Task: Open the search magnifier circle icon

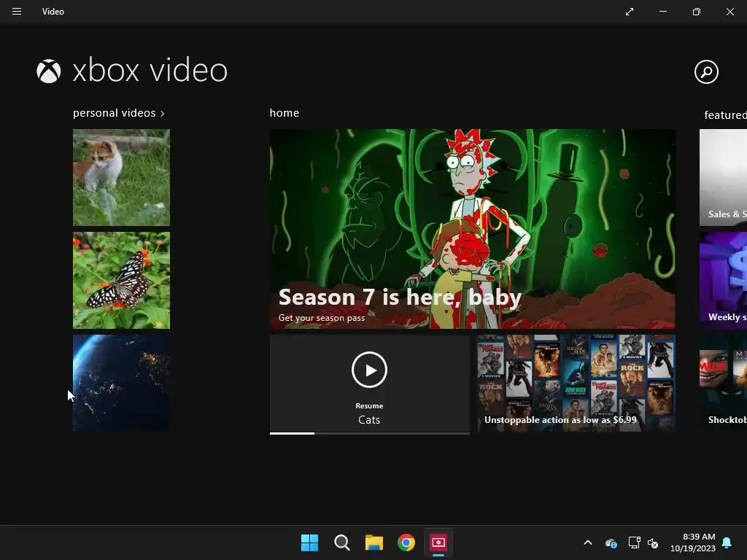Action: click(x=706, y=72)
